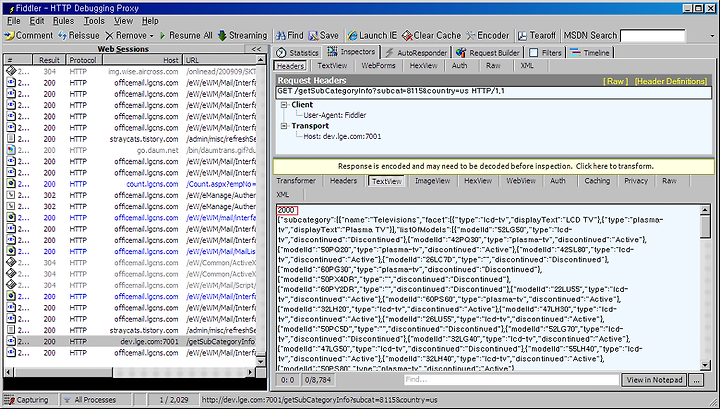The width and height of the screenshot is (720, 409).
Task: Open the Tools menu
Action: tap(94, 21)
